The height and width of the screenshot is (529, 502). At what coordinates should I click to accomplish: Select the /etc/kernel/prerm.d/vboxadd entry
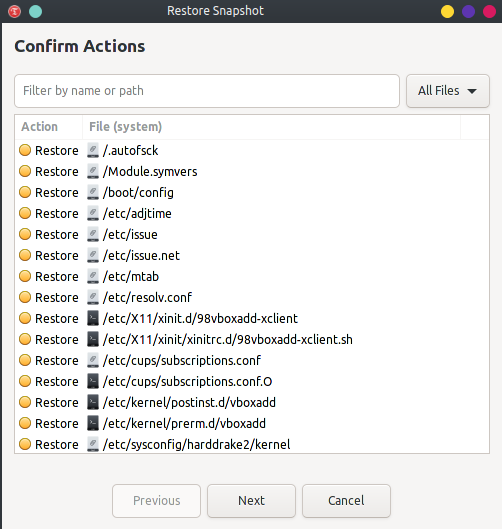252,423
